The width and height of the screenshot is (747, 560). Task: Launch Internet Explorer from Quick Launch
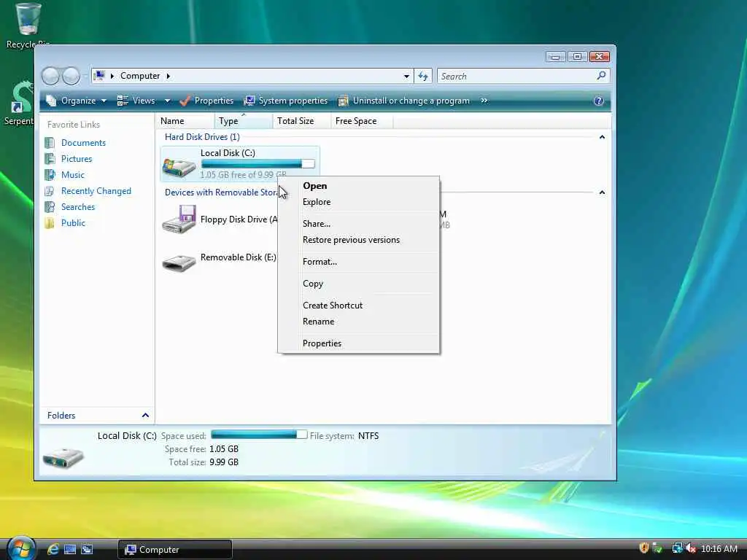click(53, 549)
